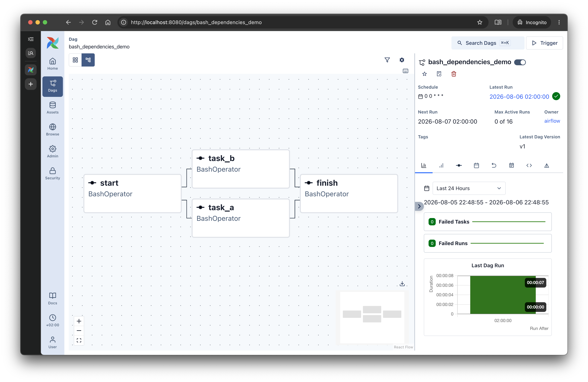588x382 pixels.
Task: Click the Airflow pinwheel logo
Action: 53,43
